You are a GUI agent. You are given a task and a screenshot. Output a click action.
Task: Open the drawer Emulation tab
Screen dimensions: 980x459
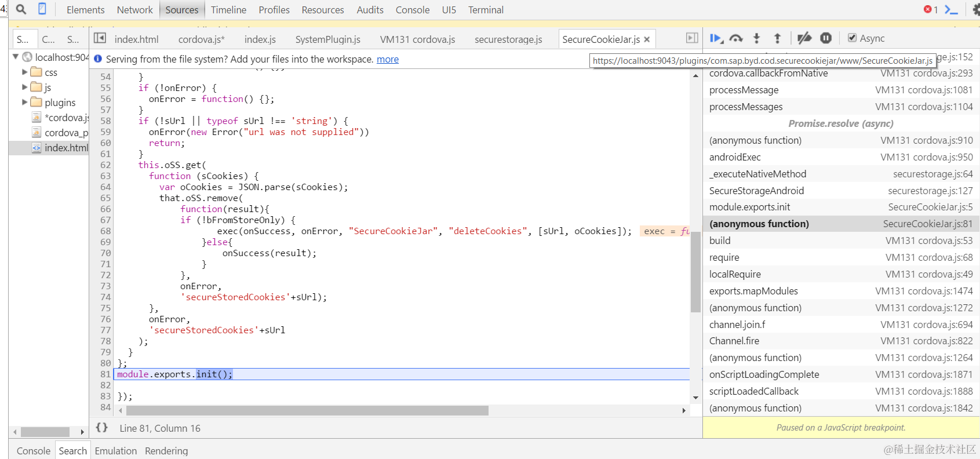[116, 450]
